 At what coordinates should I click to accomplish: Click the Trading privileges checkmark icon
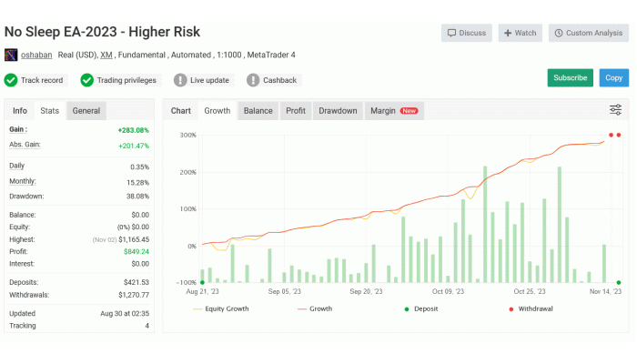[x=87, y=80]
